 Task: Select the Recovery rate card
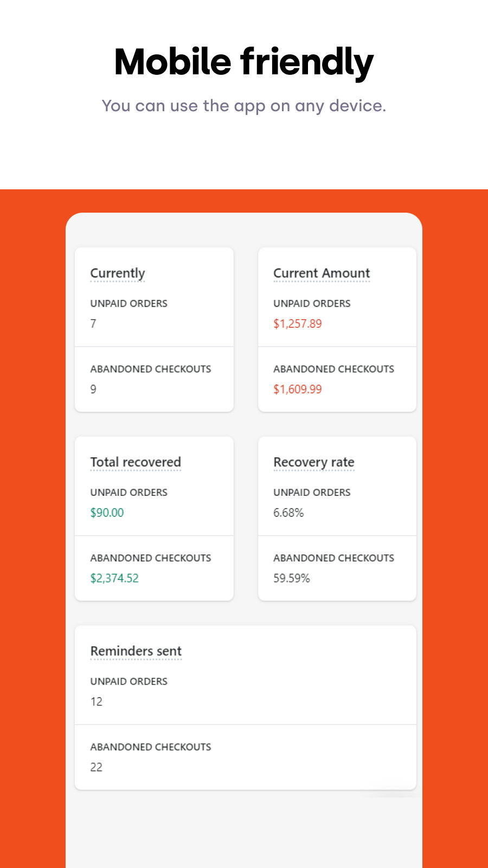click(337, 518)
